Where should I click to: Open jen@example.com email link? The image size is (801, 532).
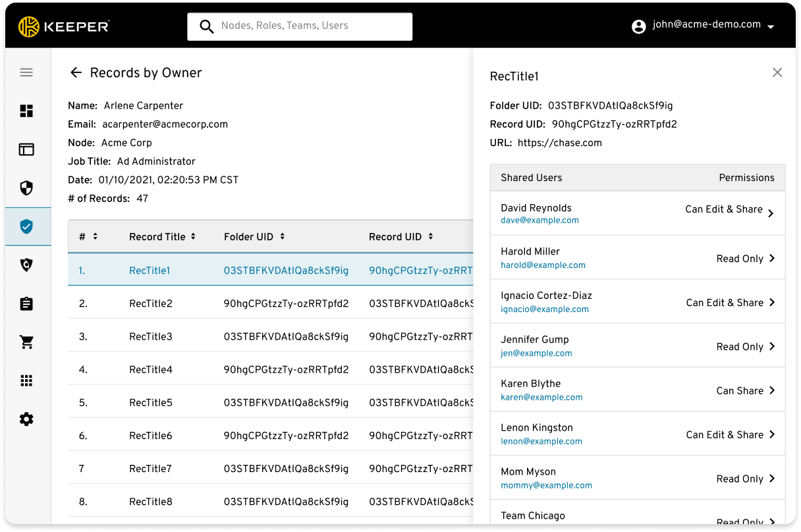[536, 353]
